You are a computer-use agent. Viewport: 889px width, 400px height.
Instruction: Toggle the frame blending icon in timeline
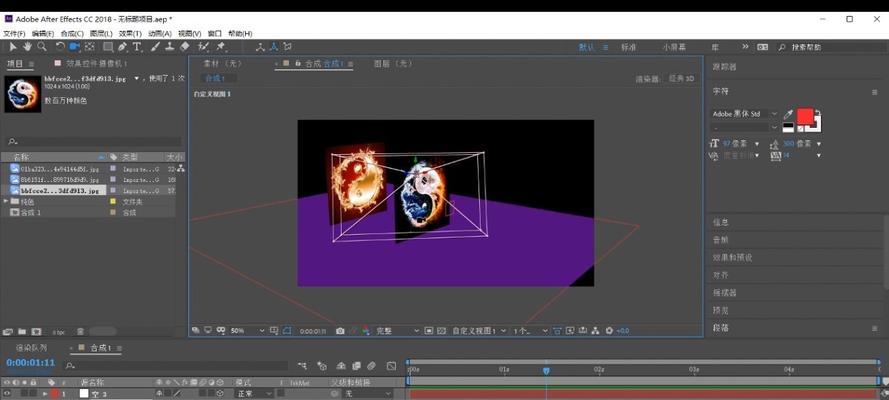pyautogui.click(x=357, y=366)
